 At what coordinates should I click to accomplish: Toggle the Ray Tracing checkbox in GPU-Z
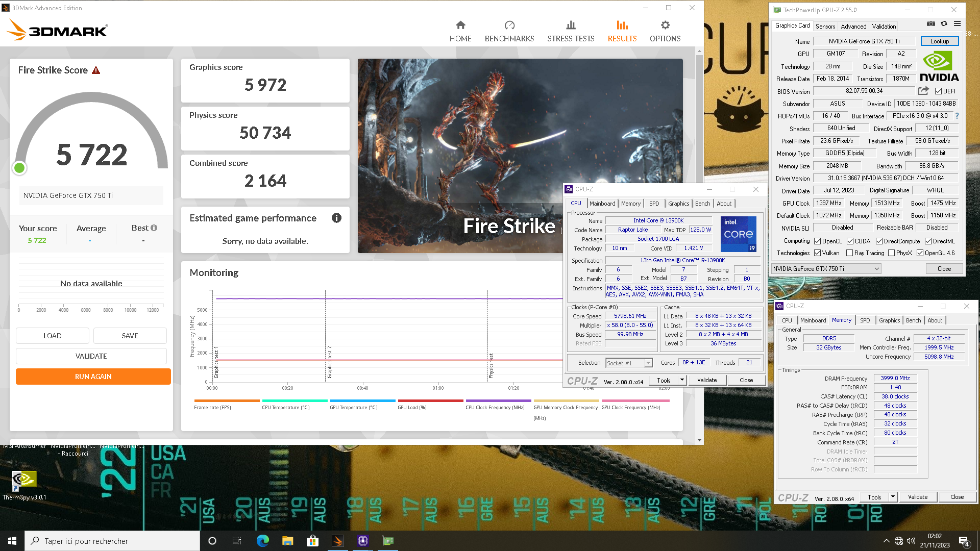(849, 253)
